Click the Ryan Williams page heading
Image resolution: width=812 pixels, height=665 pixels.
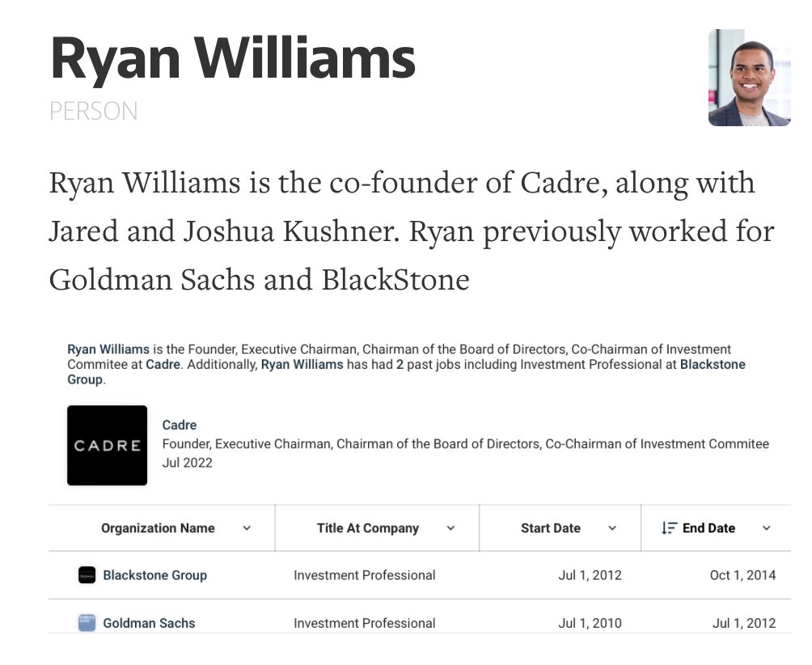[233, 58]
